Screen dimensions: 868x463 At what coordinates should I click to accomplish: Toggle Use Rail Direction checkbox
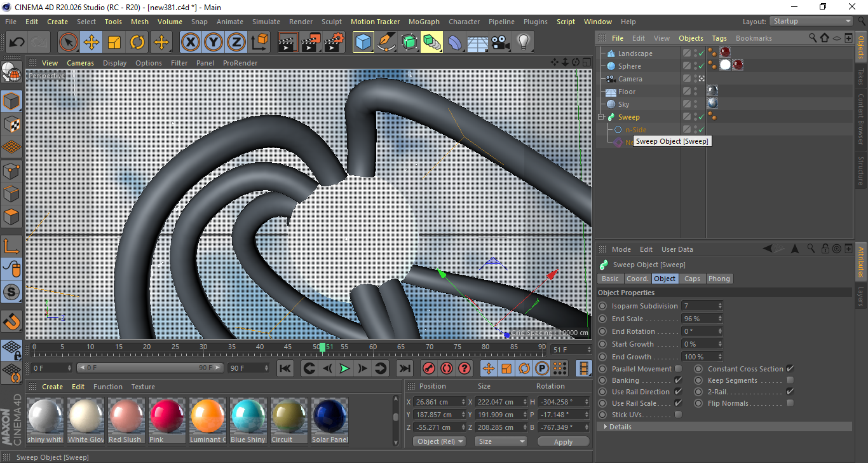pos(678,392)
